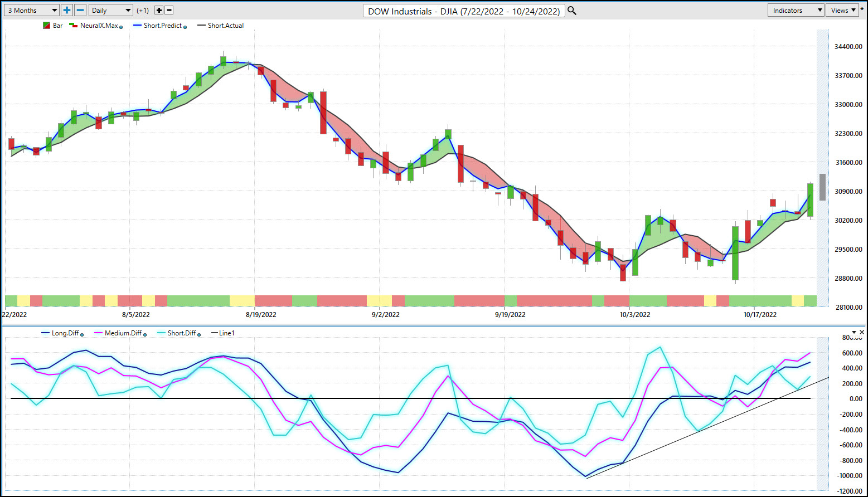Open the Daily interval dropdown
The width and height of the screenshot is (868, 497).
(x=111, y=10)
